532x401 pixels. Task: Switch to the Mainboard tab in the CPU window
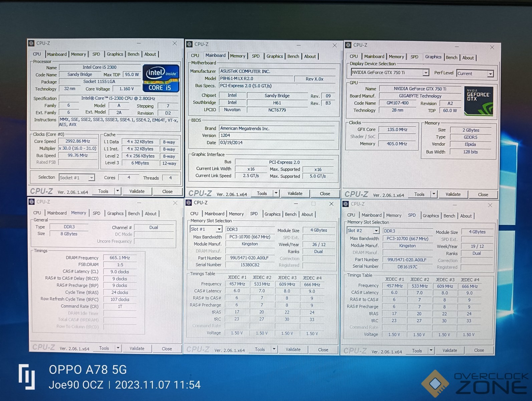(x=57, y=54)
